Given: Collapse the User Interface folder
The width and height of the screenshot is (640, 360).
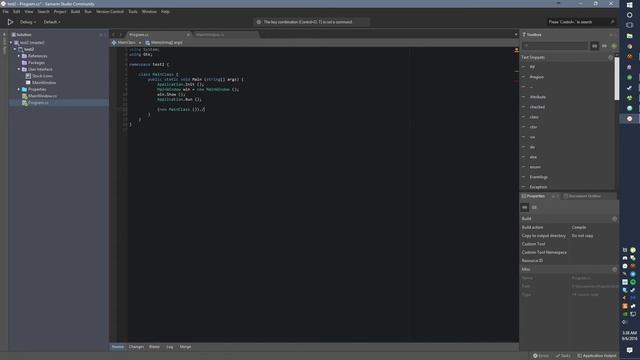Looking at the screenshot, I should tap(19, 69).
